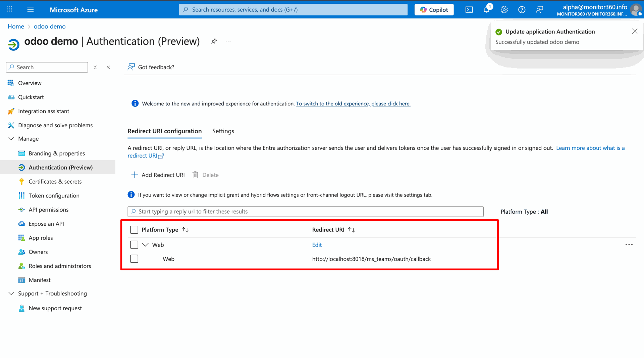Collapse Support + Troubleshooting section

pyautogui.click(x=11, y=294)
